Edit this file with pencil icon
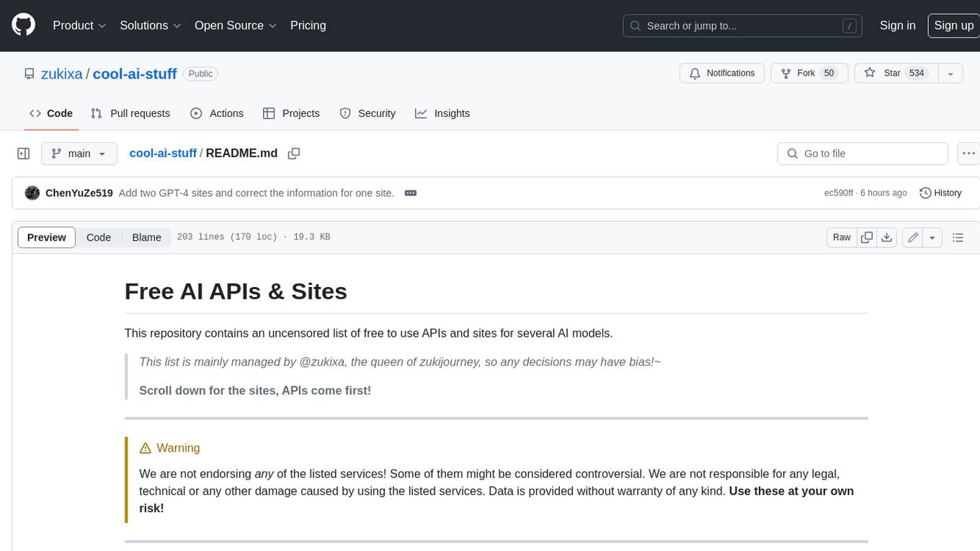The height and width of the screenshot is (551, 980). [912, 237]
